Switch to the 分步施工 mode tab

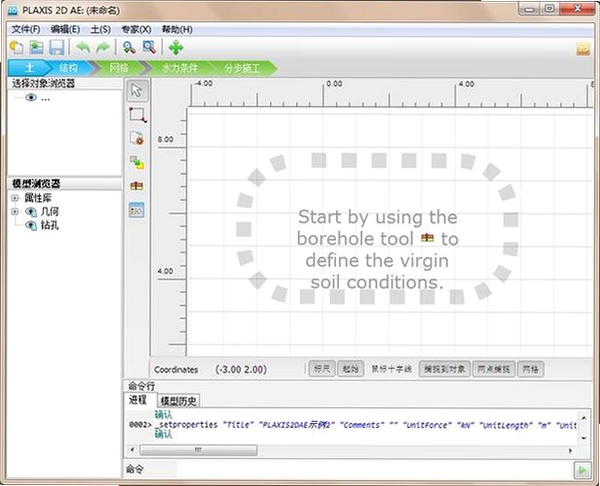(242, 68)
